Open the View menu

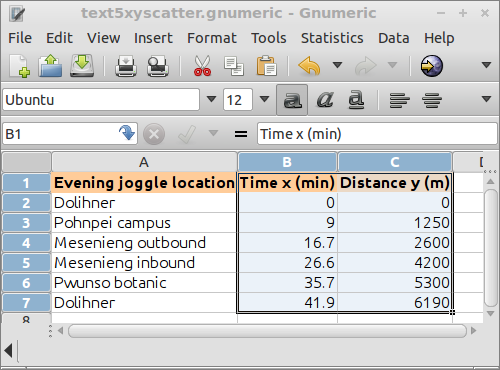pos(103,38)
